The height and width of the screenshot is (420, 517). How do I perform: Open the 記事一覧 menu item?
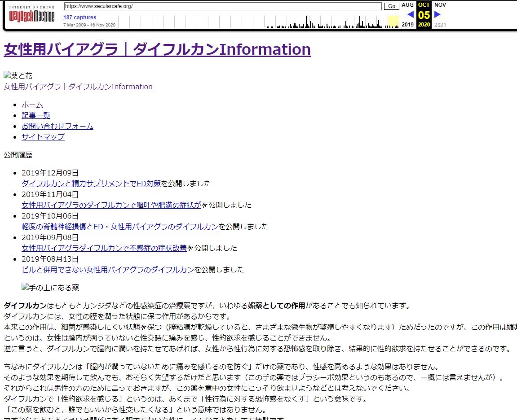click(36, 115)
